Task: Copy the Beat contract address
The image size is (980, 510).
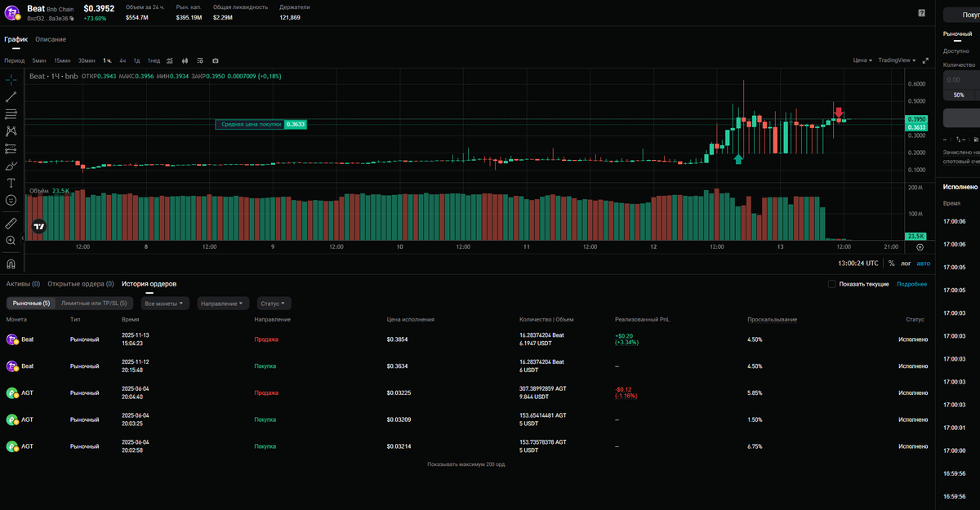Action: (x=72, y=17)
